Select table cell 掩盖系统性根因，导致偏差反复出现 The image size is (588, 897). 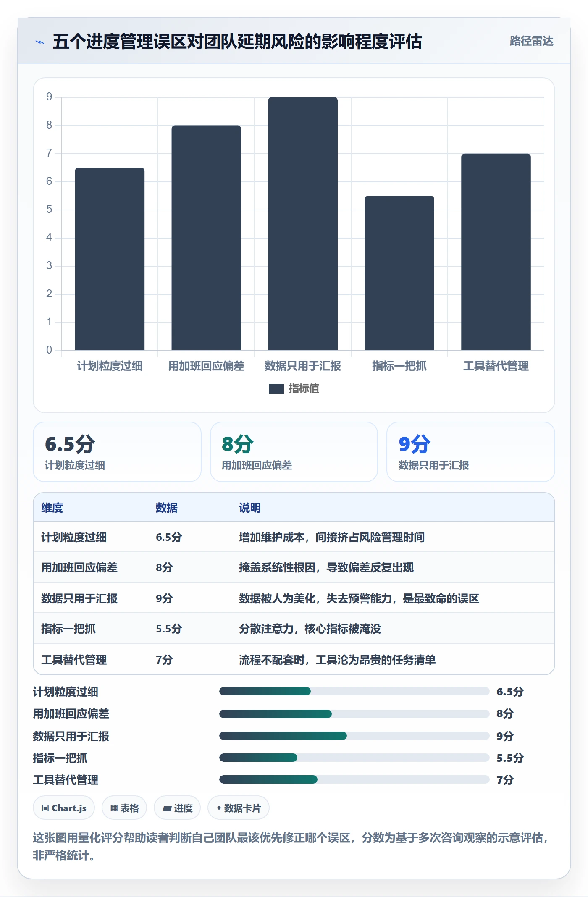[x=326, y=568]
